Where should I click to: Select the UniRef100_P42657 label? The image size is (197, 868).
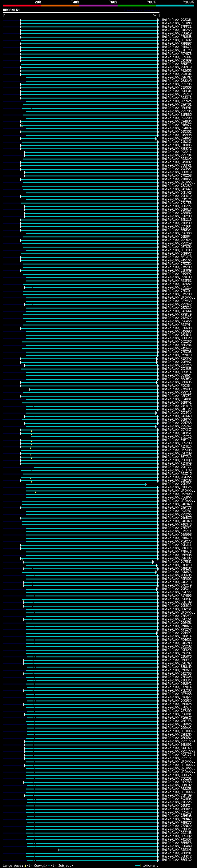[176, 840]
